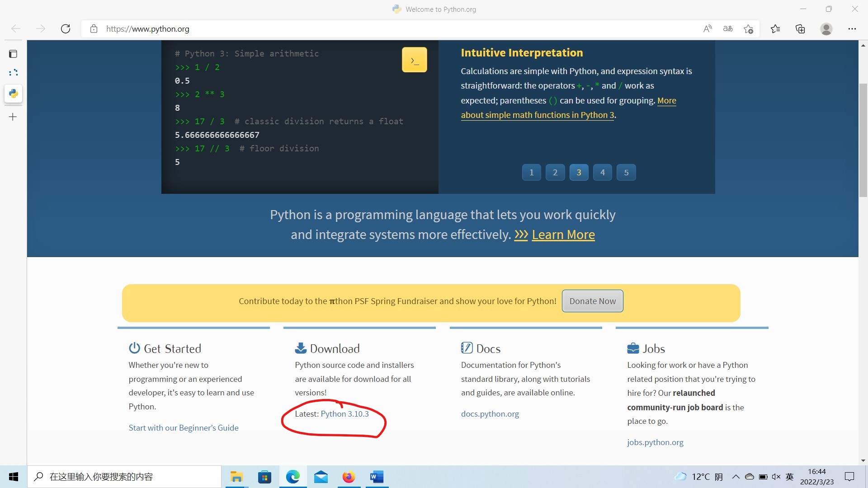Open the tab actions menu in sidebar
Viewport: 868px width, 488px height.
coord(13,54)
